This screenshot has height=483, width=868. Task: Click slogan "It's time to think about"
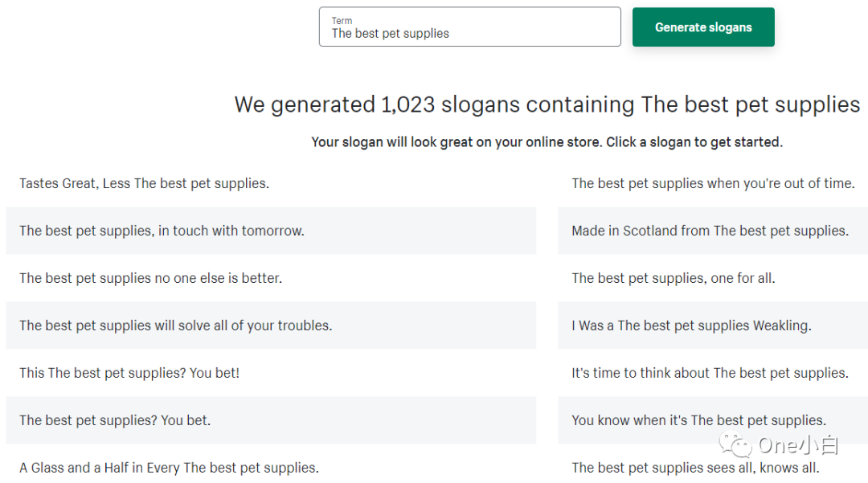click(710, 373)
